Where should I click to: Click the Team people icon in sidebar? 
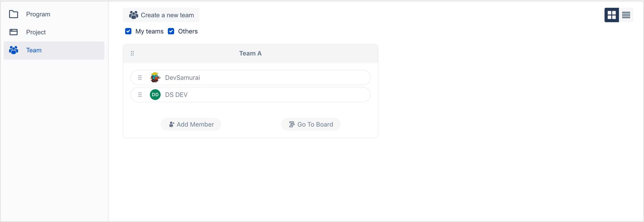(13, 50)
